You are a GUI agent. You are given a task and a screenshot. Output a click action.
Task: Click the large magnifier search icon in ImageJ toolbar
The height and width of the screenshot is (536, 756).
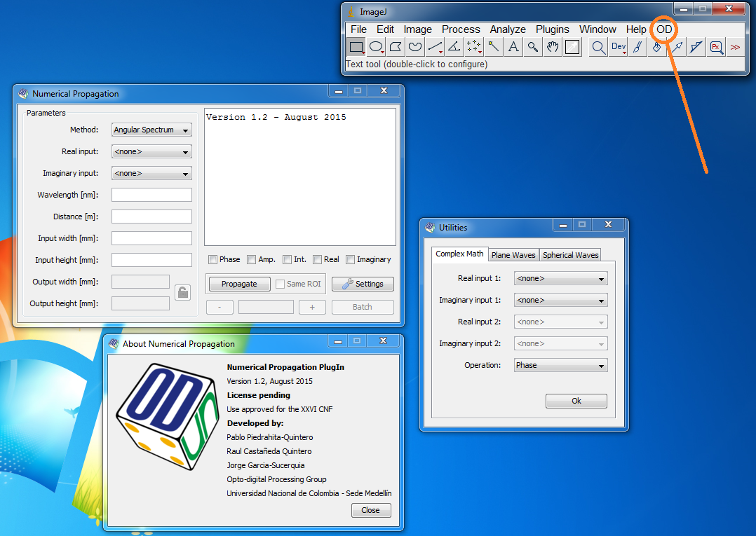pyautogui.click(x=598, y=47)
